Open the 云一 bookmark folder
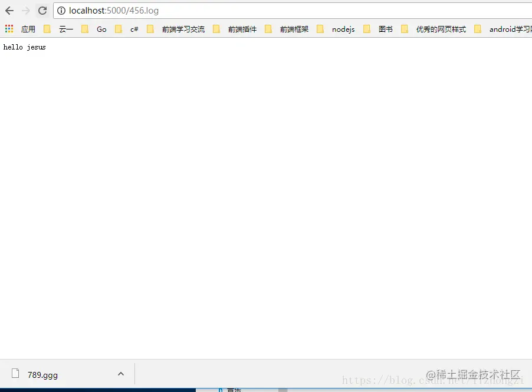 point(58,29)
